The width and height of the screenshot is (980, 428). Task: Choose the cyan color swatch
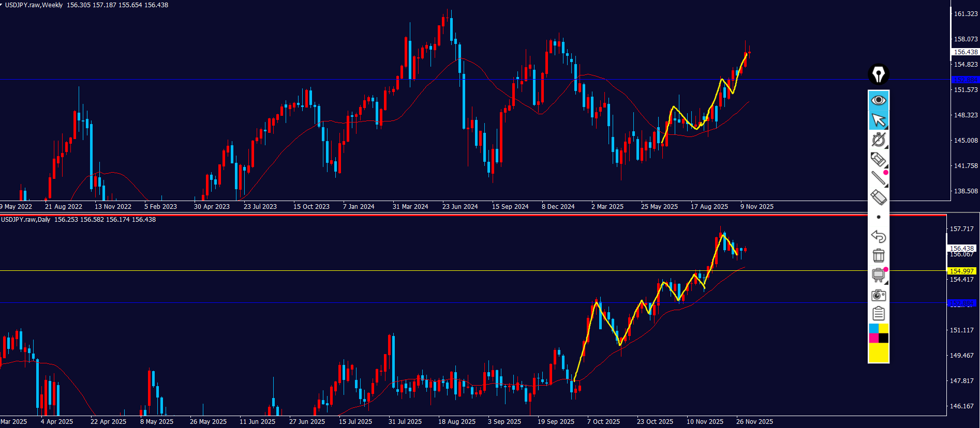click(x=873, y=329)
